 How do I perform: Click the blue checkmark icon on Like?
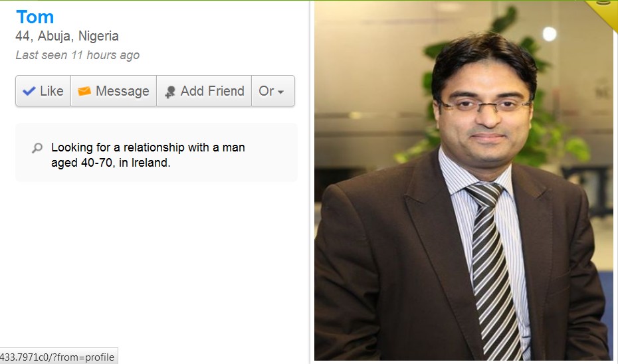29,92
